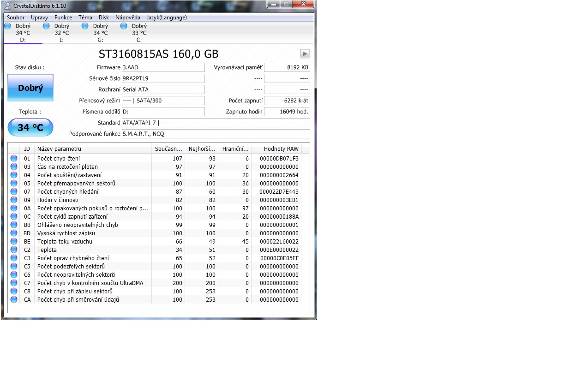The width and height of the screenshot is (588, 381).
Task: Click RAW value 000E00000022
Action: pos(279,250)
